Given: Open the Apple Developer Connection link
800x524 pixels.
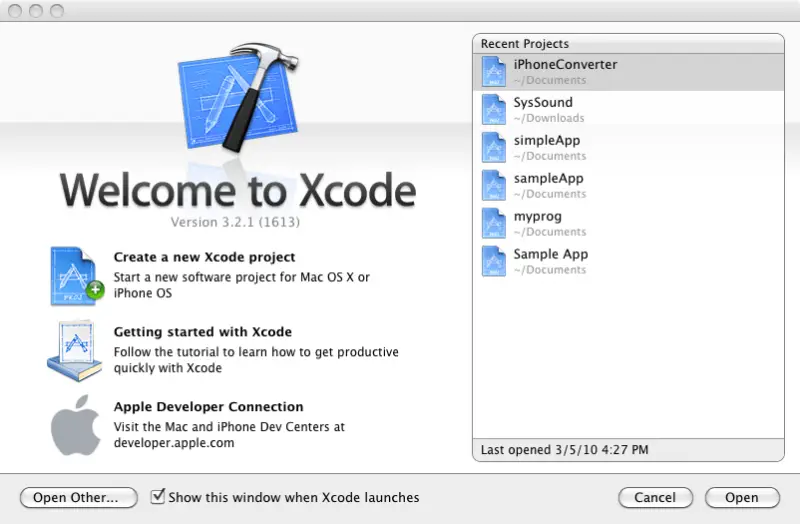Looking at the screenshot, I should pyautogui.click(x=208, y=407).
